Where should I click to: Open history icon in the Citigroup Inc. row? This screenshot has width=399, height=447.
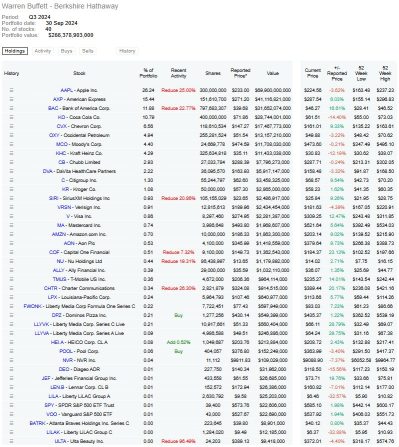(x=12, y=180)
